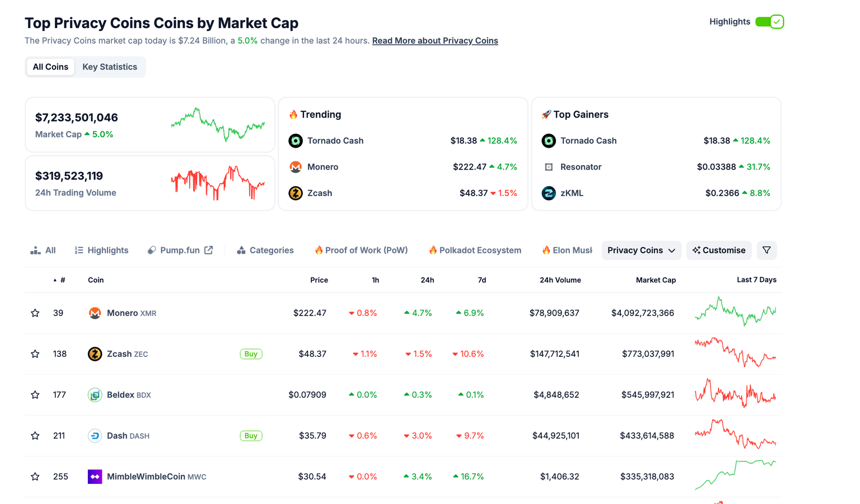Click Tornado Cash icon under Trending

tap(296, 141)
